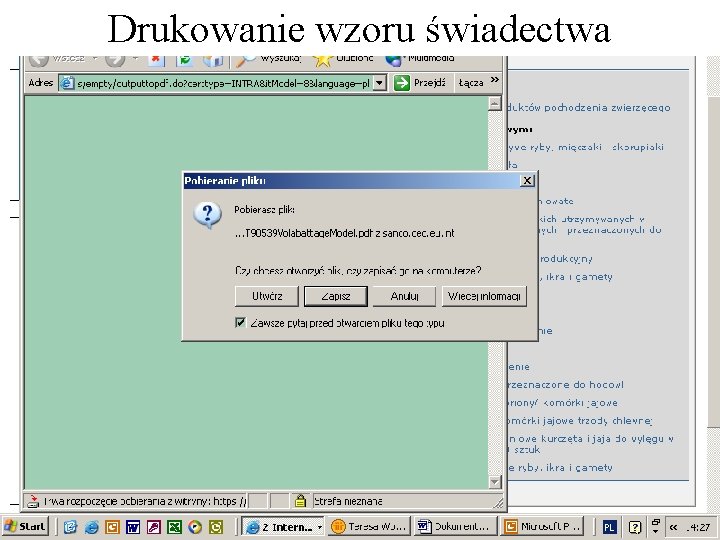Click the Wstecz back arrow

tap(39, 60)
